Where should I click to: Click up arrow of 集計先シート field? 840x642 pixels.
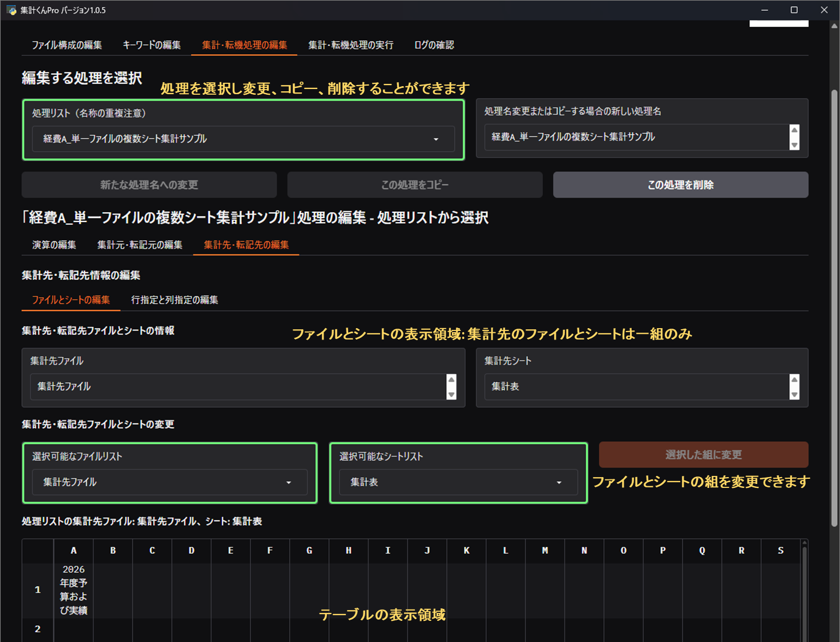pos(794,380)
